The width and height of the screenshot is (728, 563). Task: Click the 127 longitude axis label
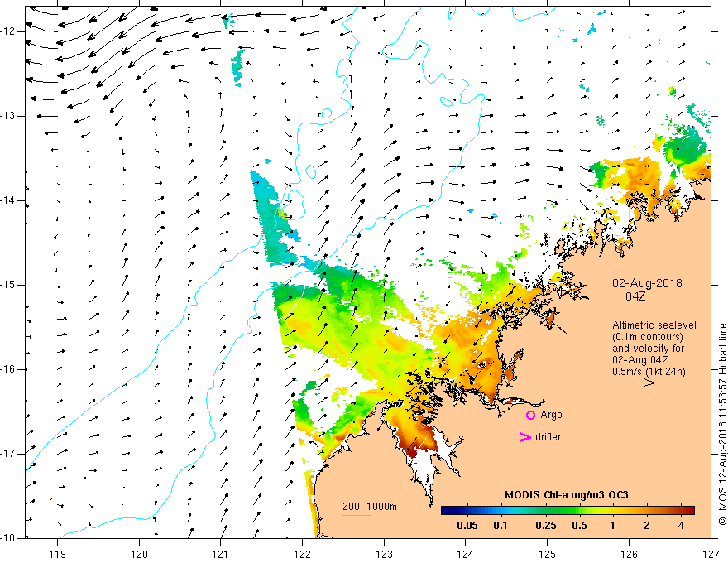(x=711, y=554)
